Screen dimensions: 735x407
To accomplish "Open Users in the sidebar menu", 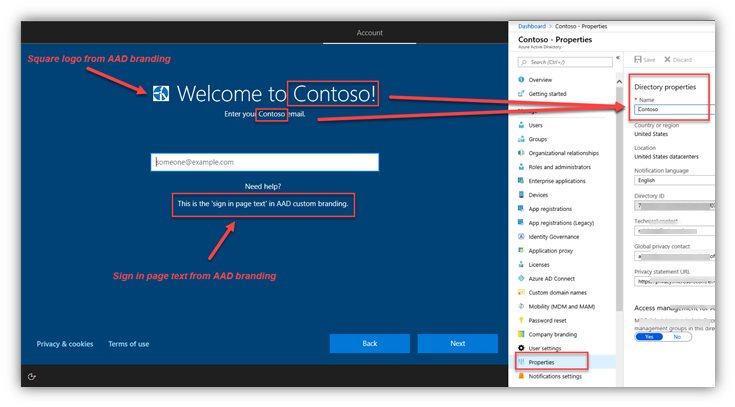I will (535, 125).
